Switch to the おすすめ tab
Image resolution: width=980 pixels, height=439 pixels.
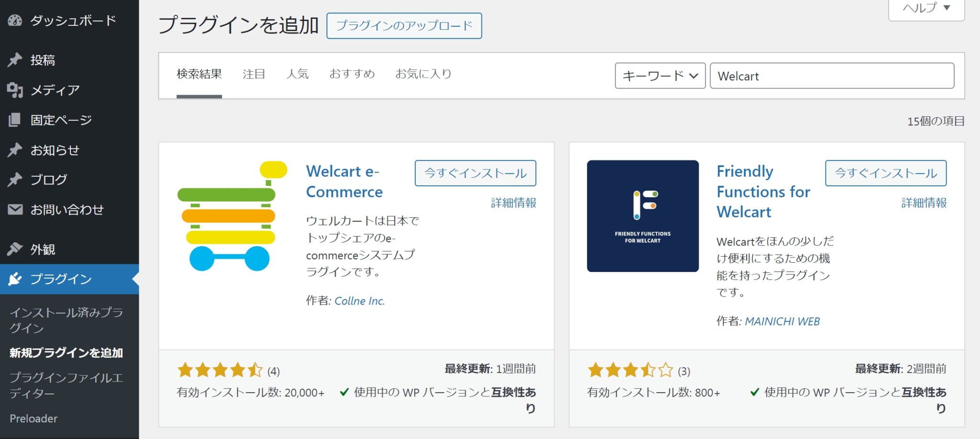click(x=353, y=74)
